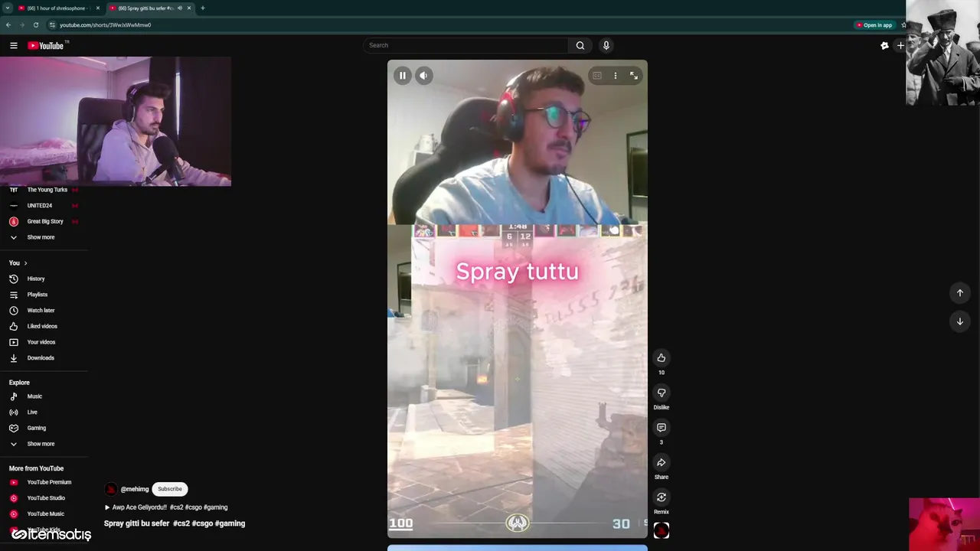Remix this Short
This screenshot has height=551, width=980.
tap(661, 497)
